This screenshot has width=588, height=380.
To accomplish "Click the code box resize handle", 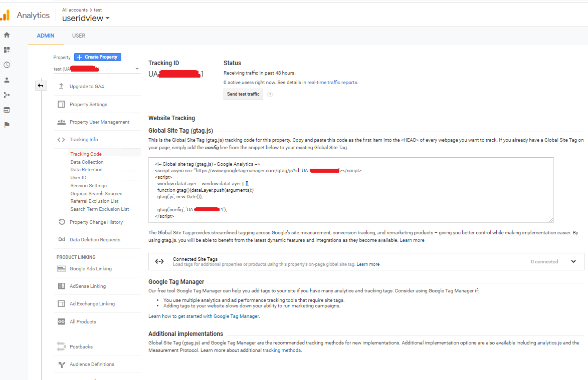I will pos(551,220).
